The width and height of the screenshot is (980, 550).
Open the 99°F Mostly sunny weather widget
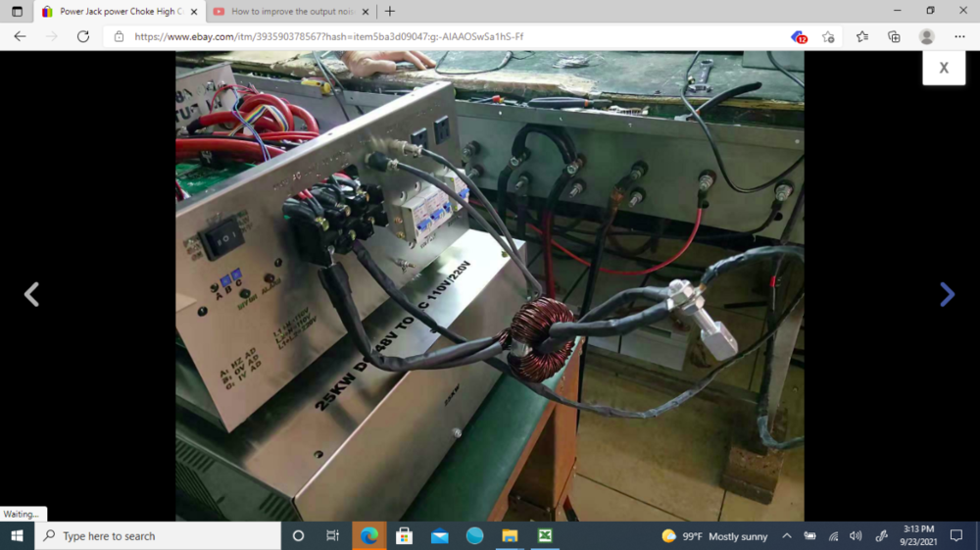tap(714, 536)
